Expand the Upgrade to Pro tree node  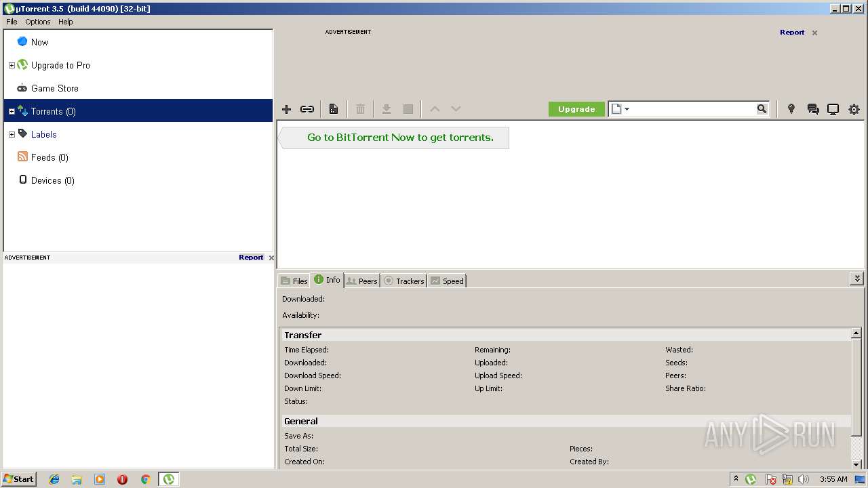tap(12, 66)
